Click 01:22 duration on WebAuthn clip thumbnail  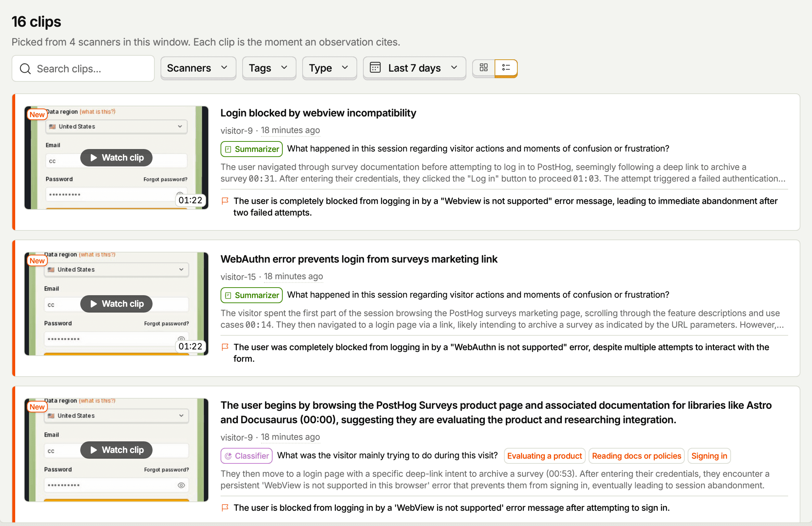click(x=191, y=347)
